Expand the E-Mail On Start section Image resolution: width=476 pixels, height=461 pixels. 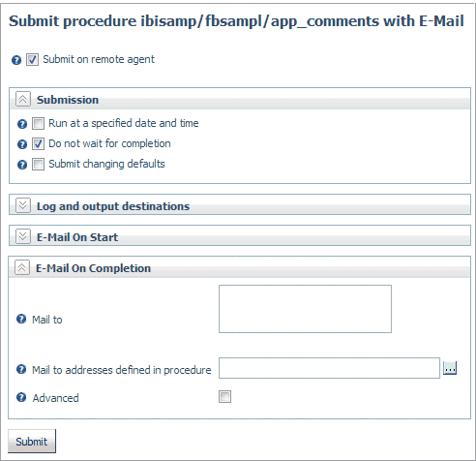tap(23, 236)
